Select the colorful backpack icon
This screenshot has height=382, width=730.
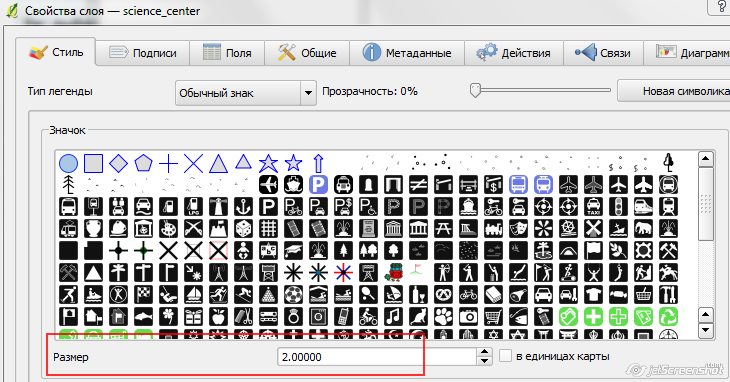[x=393, y=272]
